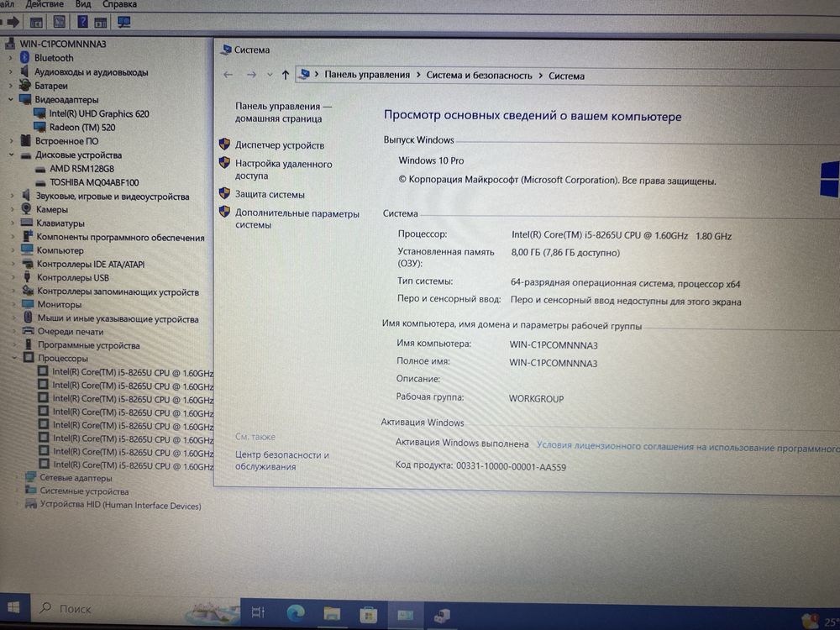Expand Контроллеры IDE ATA/ATAPI category
Image resolution: width=840 pixels, height=630 pixels.
click(x=13, y=264)
